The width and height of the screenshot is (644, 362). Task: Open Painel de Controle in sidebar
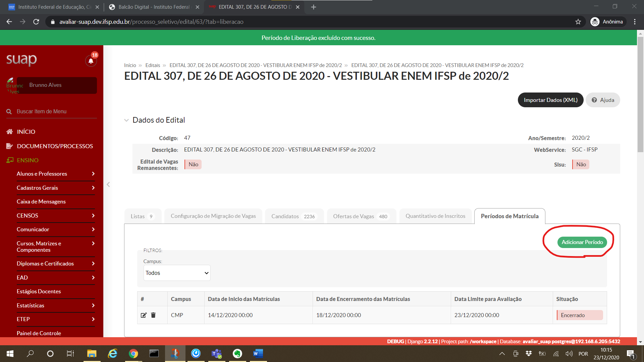pos(39,333)
